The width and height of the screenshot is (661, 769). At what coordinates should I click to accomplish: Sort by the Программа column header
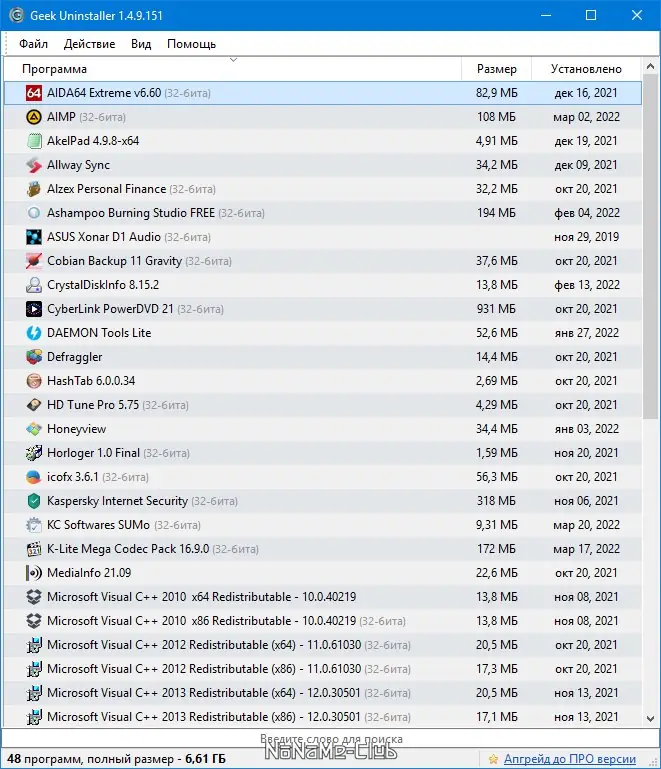click(232, 69)
